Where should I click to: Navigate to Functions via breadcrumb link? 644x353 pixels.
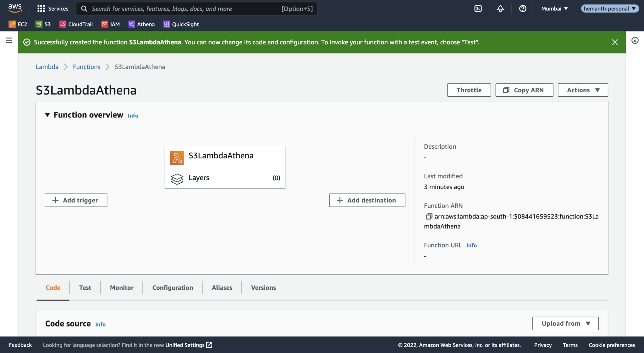(x=86, y=67)
